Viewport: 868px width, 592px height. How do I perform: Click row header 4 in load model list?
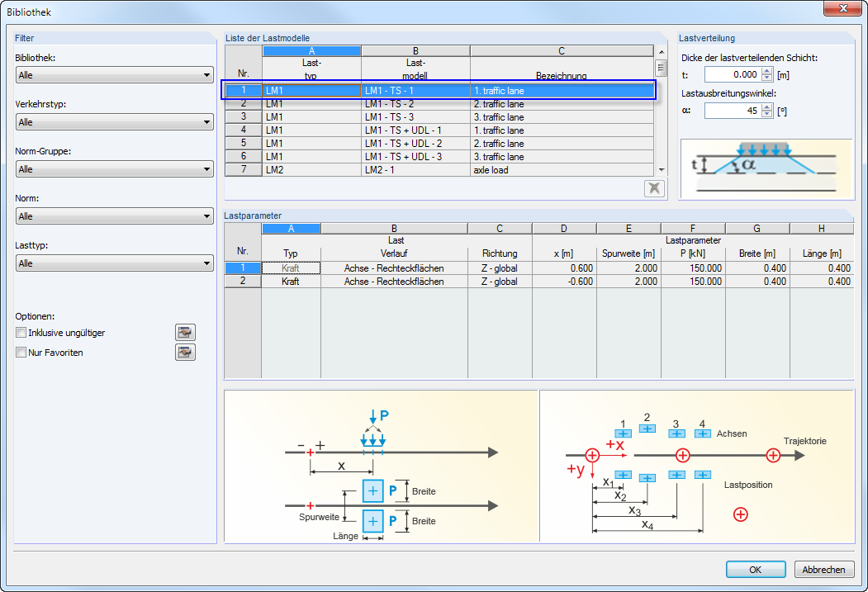click(244, 130)
